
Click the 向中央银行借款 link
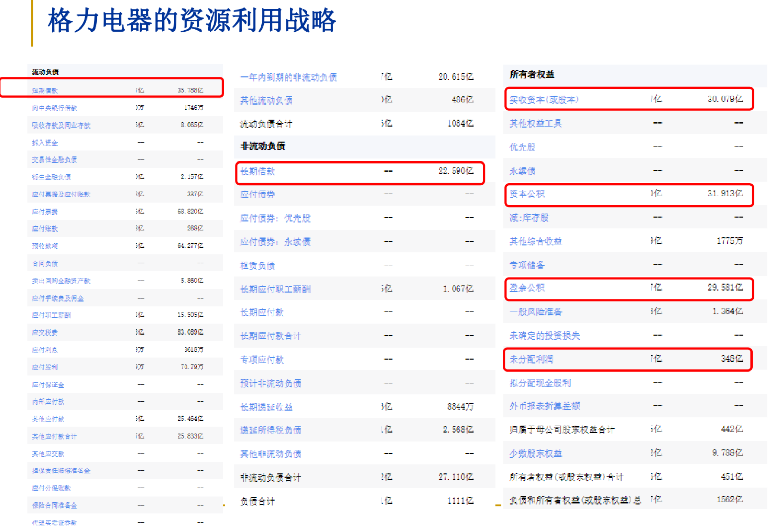coord(55,108)
